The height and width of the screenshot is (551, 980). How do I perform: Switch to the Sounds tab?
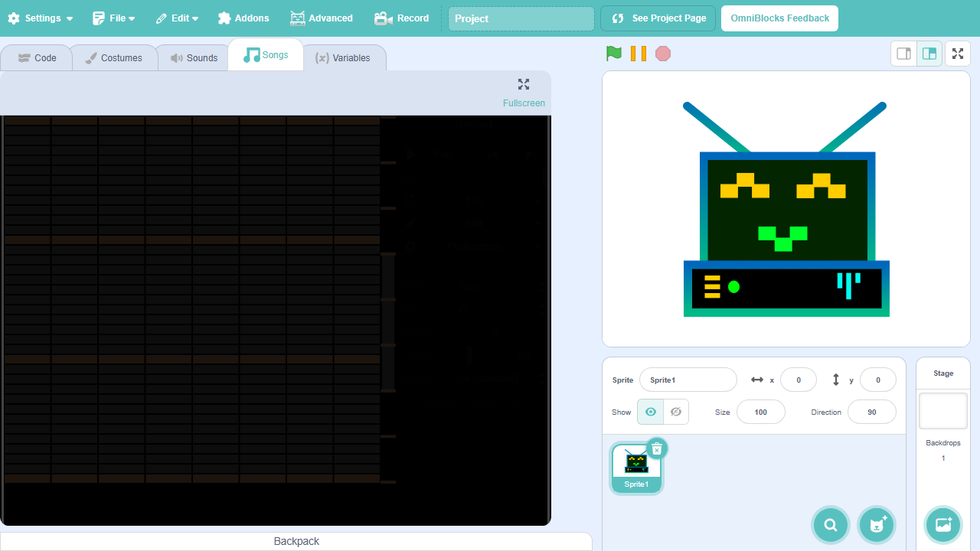click(x=194, y=57)
